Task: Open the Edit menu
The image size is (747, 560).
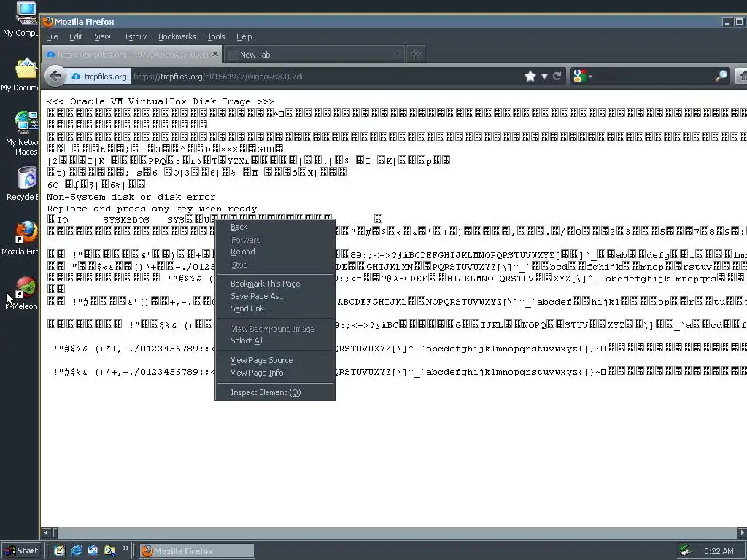Action: pos(76,36)
